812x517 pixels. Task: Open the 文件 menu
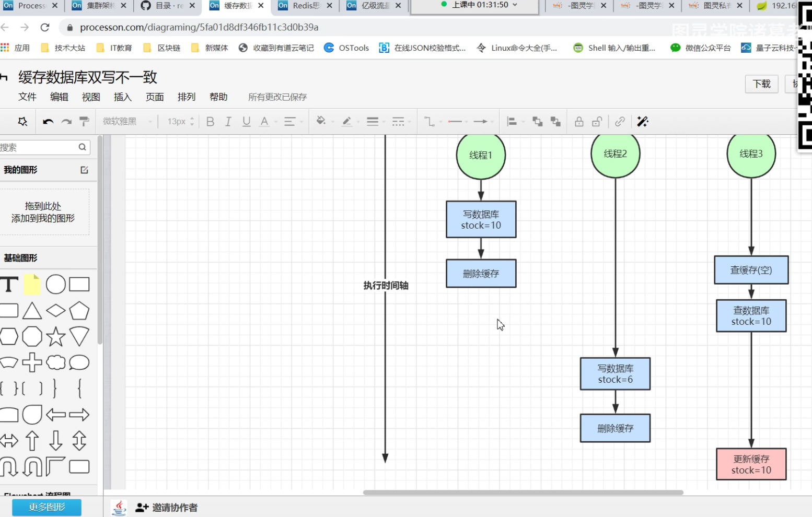pos(27,97)
